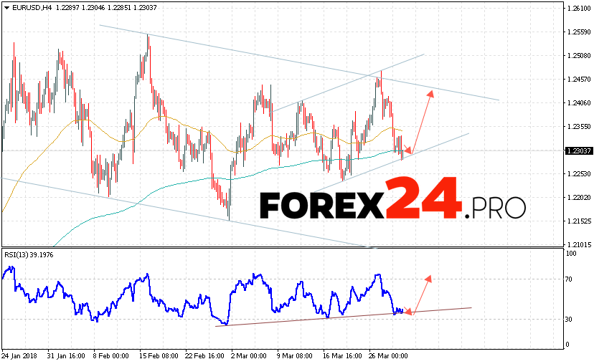Click the red arrowhead pointing at price channel support
This screenshot has width=594, height=364.
409,151
